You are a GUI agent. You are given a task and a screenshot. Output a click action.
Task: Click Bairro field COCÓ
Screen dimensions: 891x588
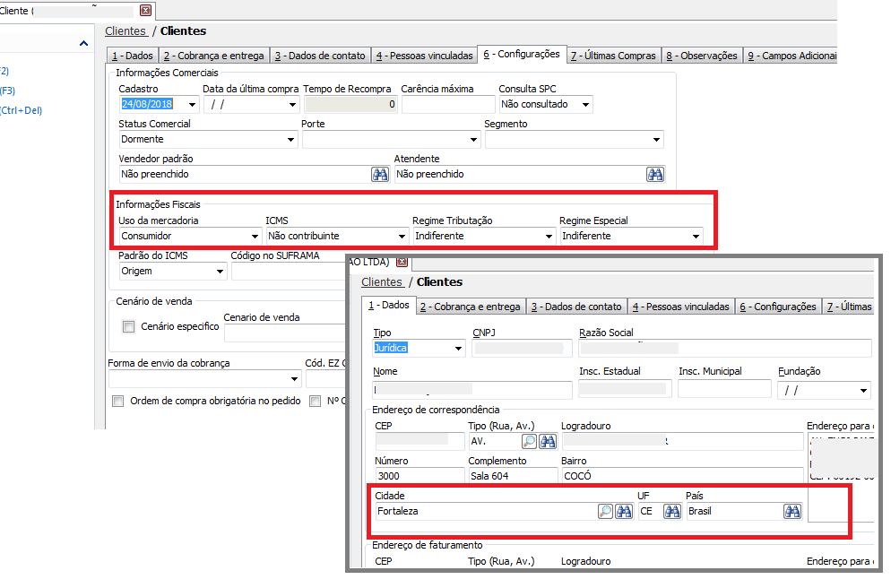click(682, 476)
